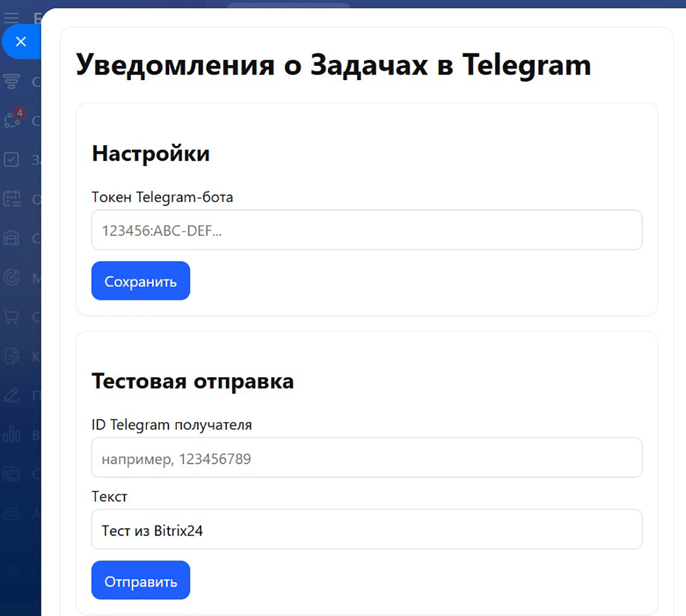
Task: Open the calendar icon in sidebar
Action: 12,199
